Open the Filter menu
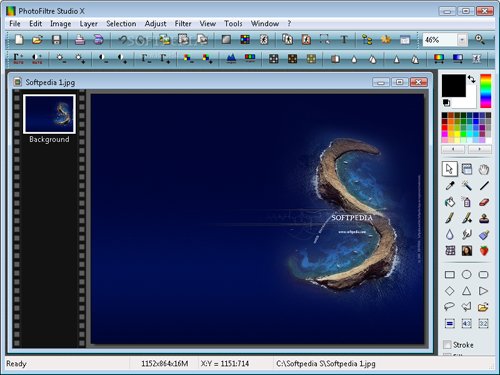This screenshot has height=375, width=500. (x=183, y=24)
